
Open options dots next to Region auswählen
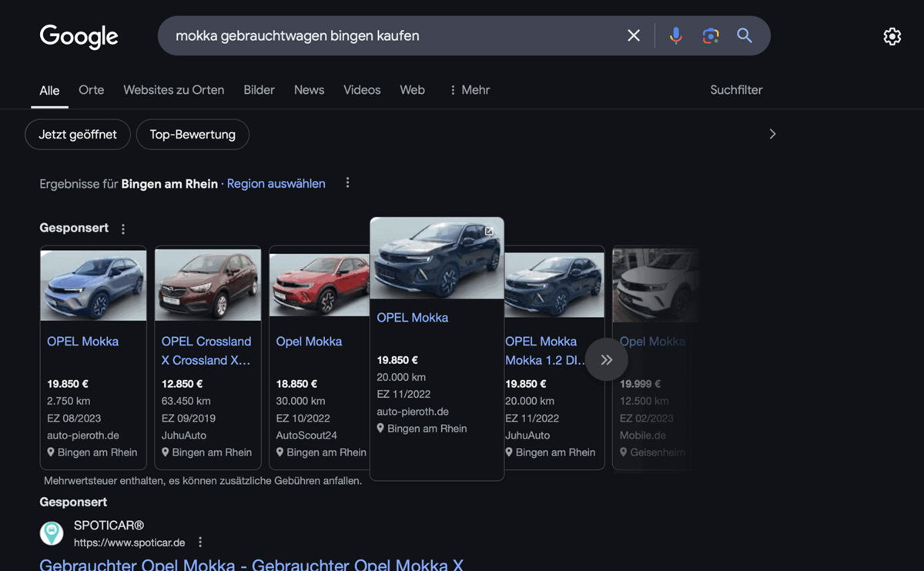(x=347, y=183)
